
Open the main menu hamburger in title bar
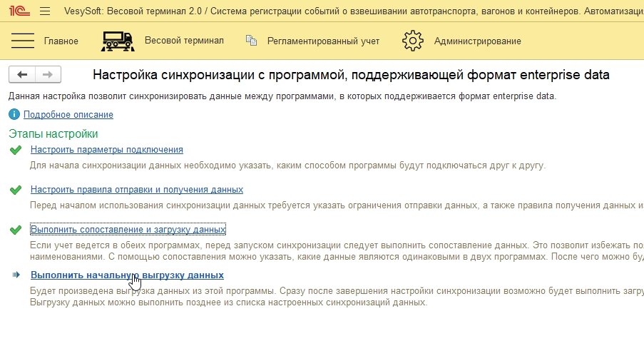point(45,11)
